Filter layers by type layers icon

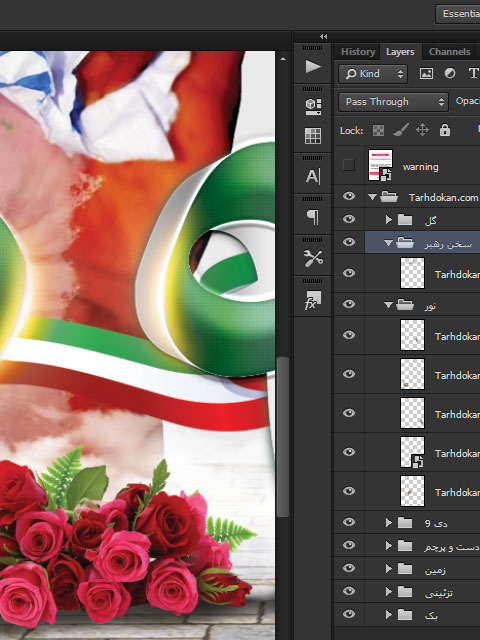point(473,73)
